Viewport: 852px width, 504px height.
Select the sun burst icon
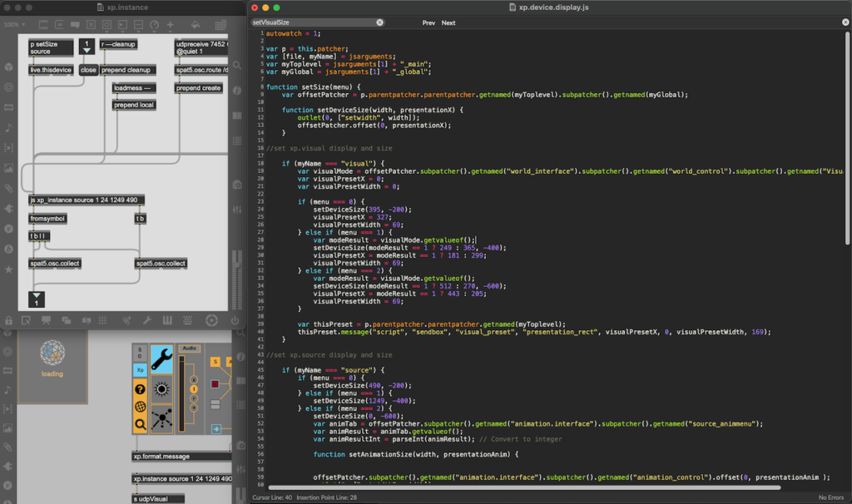point(161,389)
